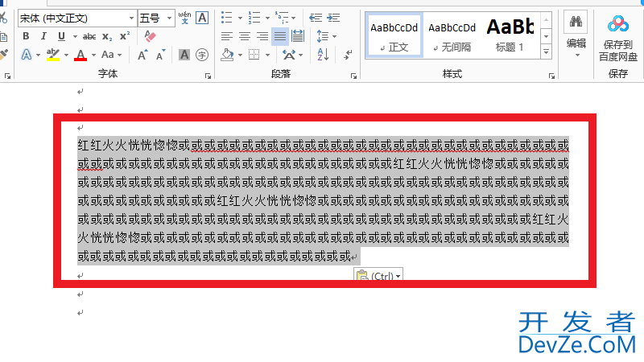Toggle bold formatting

pyautogui.click(x=26, y=36)
